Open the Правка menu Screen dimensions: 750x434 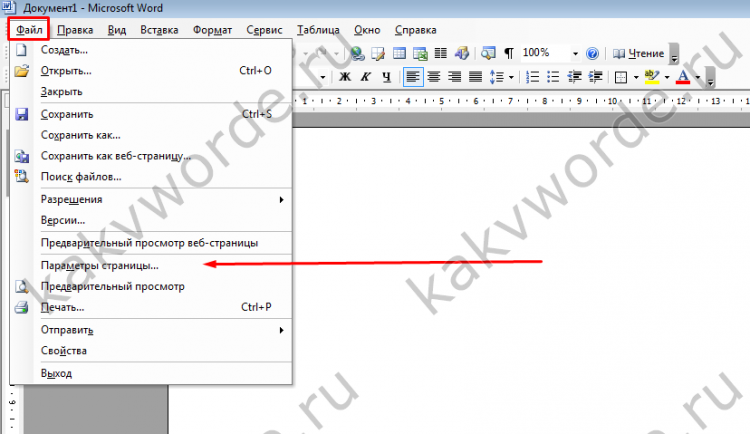[75, 30]
